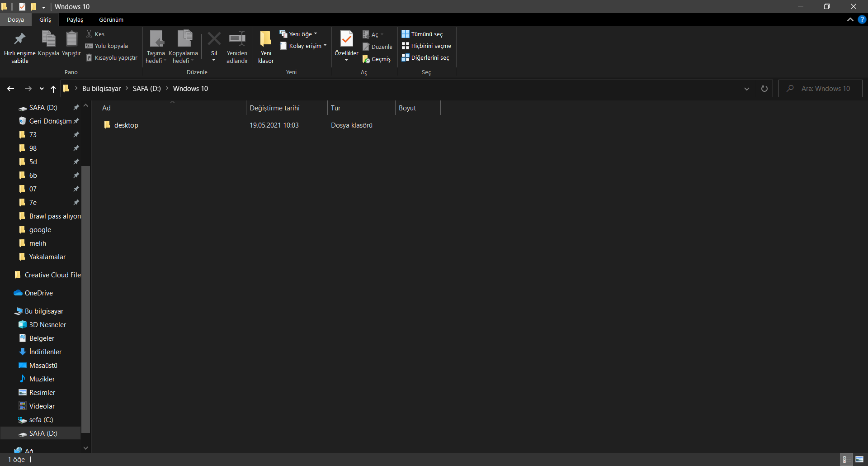
Task: Collapse the ribbon with the chevron
Action: (850, 19)
